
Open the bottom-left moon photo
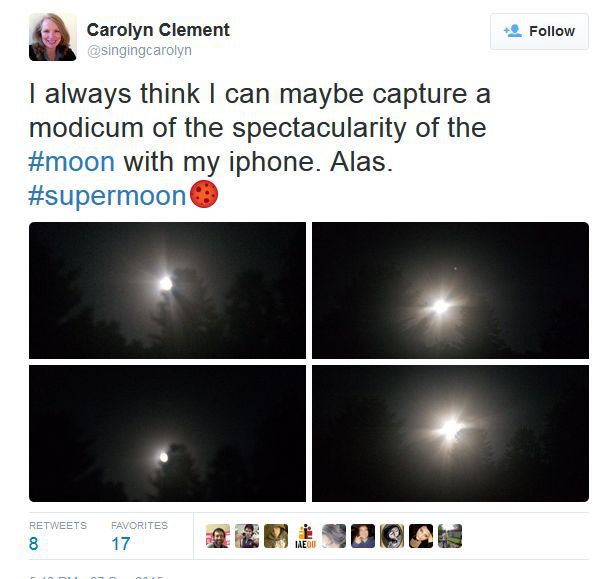[167, 433]
